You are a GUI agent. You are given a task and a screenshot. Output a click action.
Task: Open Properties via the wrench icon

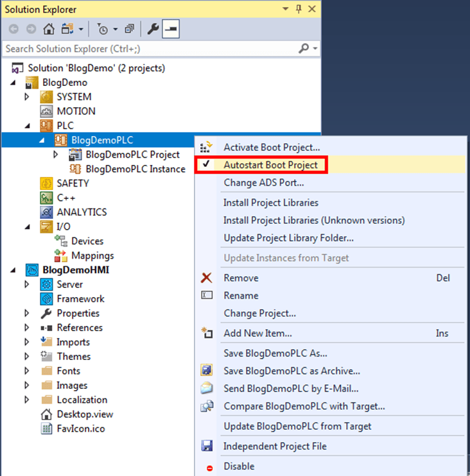[153, 29]
